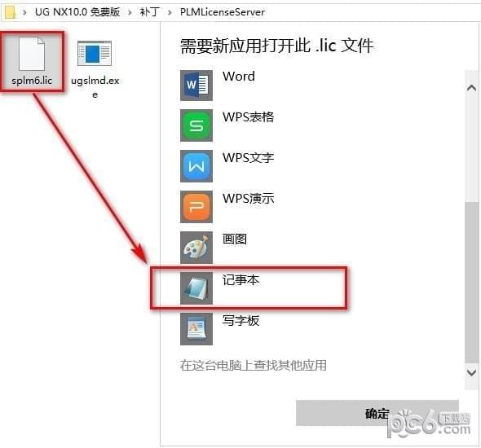Click the app list scrollbar thumb
The width and height of the screenshot is (481, 448).
coord(471,282)
